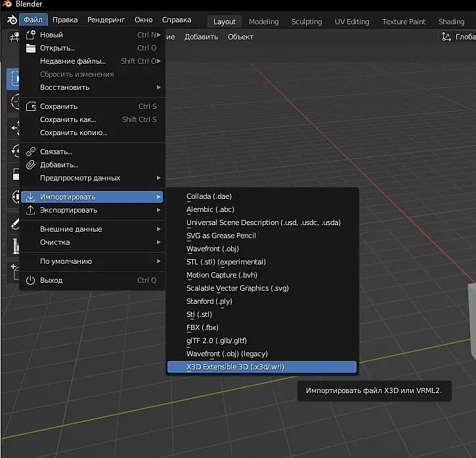Click the power icon beside Выход
Image resolution: width=476 pixels, height=458 pixels.
30,280
